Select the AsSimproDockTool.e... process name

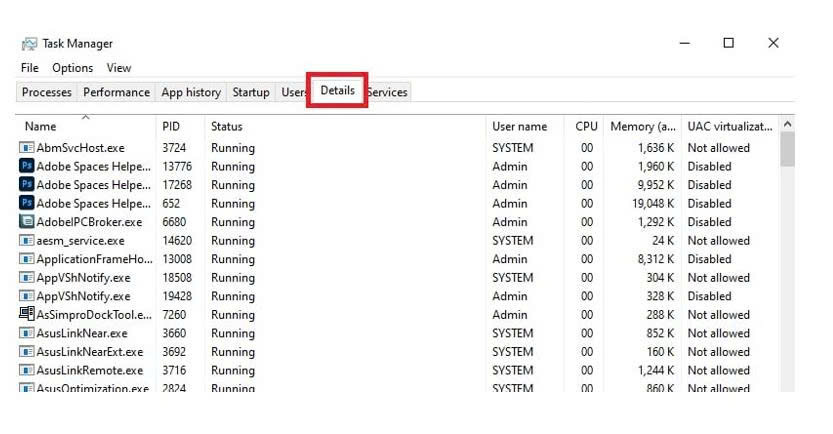point(94,314)
